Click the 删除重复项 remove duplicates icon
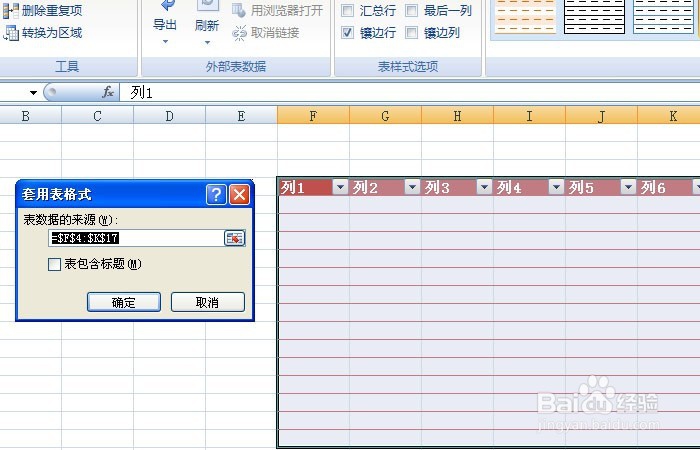This screenshot has height=450, width=700. (x=11, y=10)
